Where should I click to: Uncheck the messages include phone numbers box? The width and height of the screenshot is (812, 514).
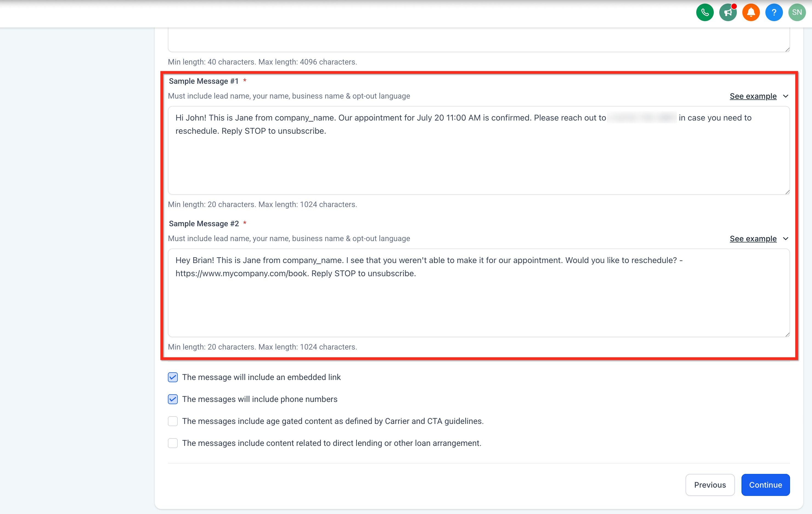(x=173, y=399)
